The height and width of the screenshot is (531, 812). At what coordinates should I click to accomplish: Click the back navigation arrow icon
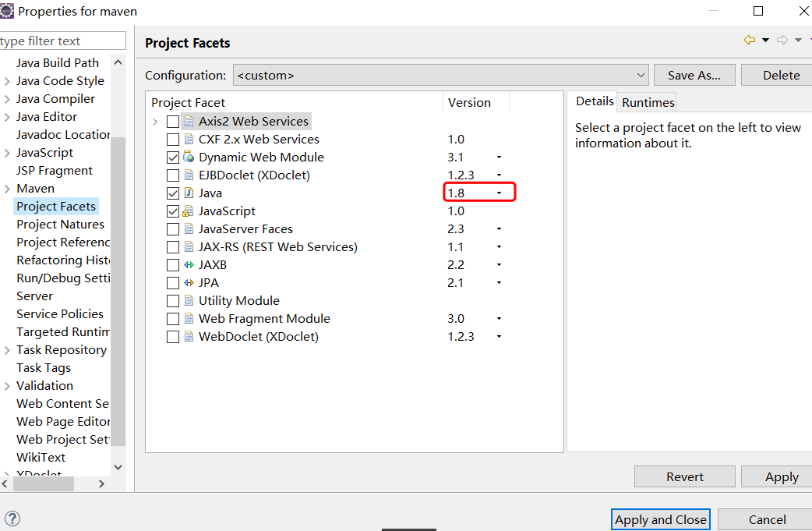750,41
